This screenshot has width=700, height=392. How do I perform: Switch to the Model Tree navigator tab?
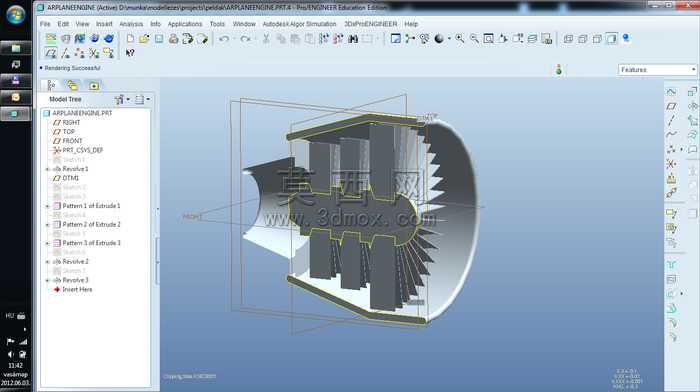click(51, 85)
